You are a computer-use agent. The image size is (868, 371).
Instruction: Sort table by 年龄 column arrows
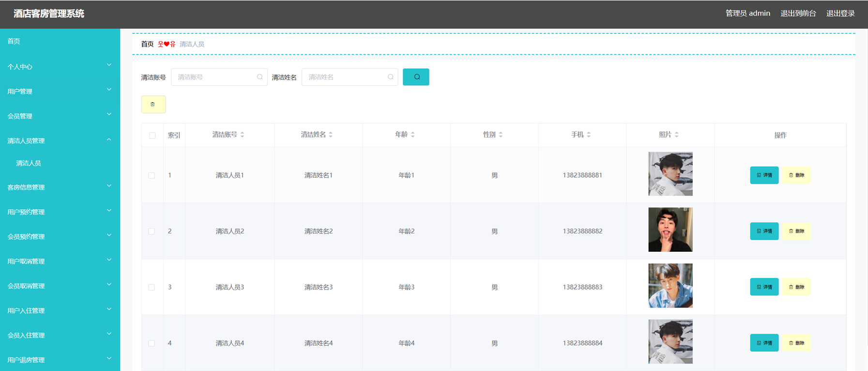pos(412,135)
